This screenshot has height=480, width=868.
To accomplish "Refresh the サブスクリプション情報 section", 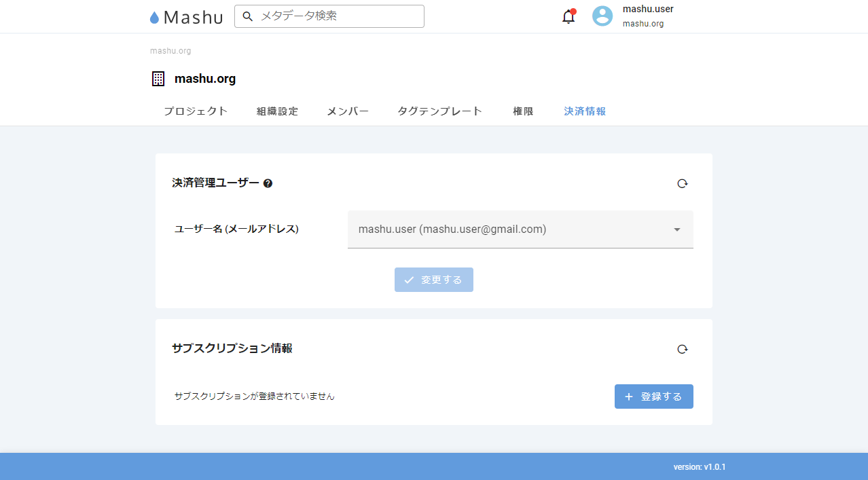I will (x=682, y=349).
